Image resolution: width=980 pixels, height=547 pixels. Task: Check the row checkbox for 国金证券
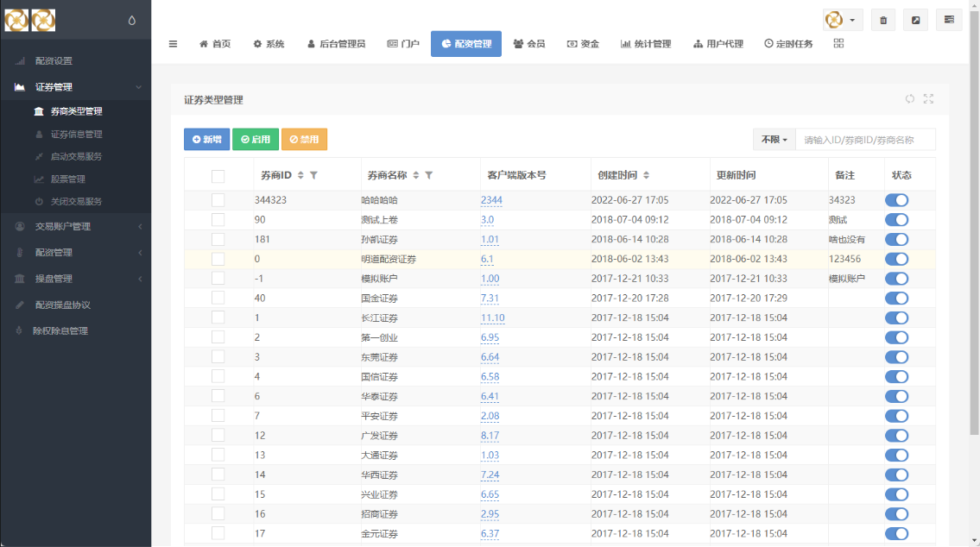click(x=218, y=298)
